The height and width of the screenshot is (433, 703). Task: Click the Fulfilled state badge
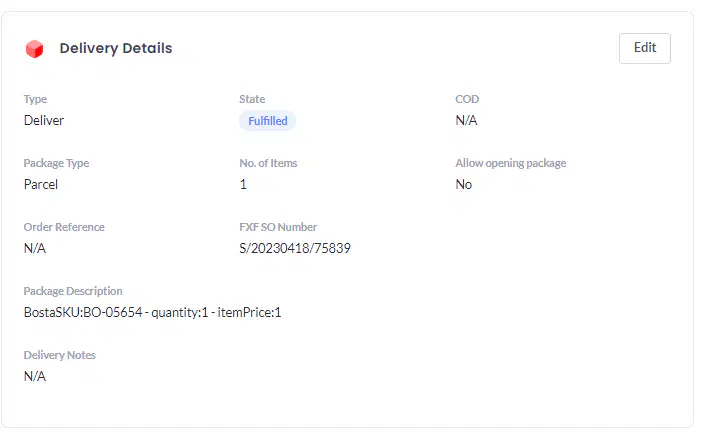[x=268, y=121]
